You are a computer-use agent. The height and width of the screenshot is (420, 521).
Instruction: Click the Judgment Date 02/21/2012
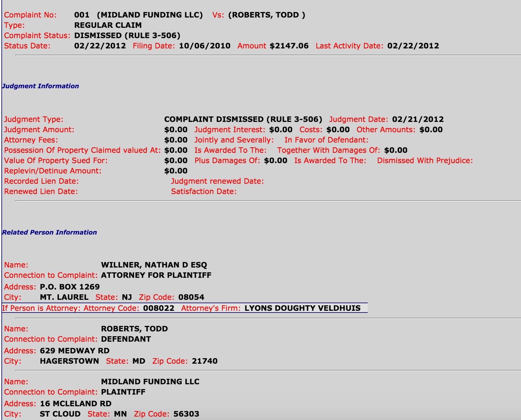click(x=418, y=120)
